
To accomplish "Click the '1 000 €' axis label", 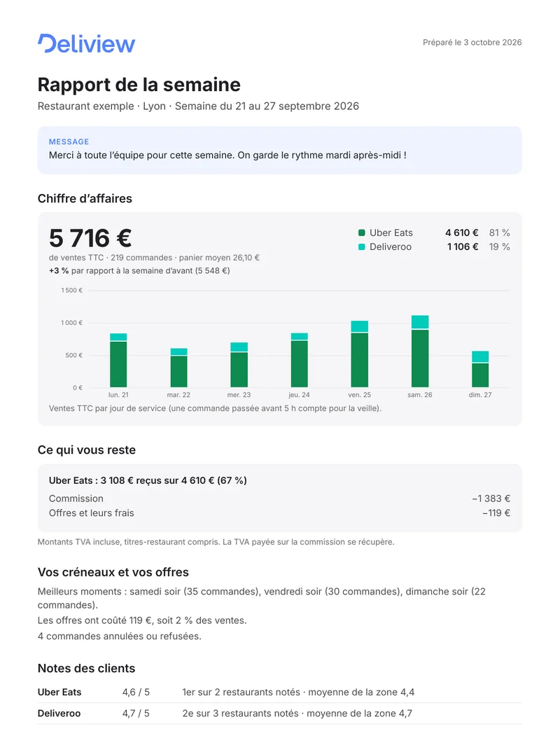I will click(x=72, y=323).
